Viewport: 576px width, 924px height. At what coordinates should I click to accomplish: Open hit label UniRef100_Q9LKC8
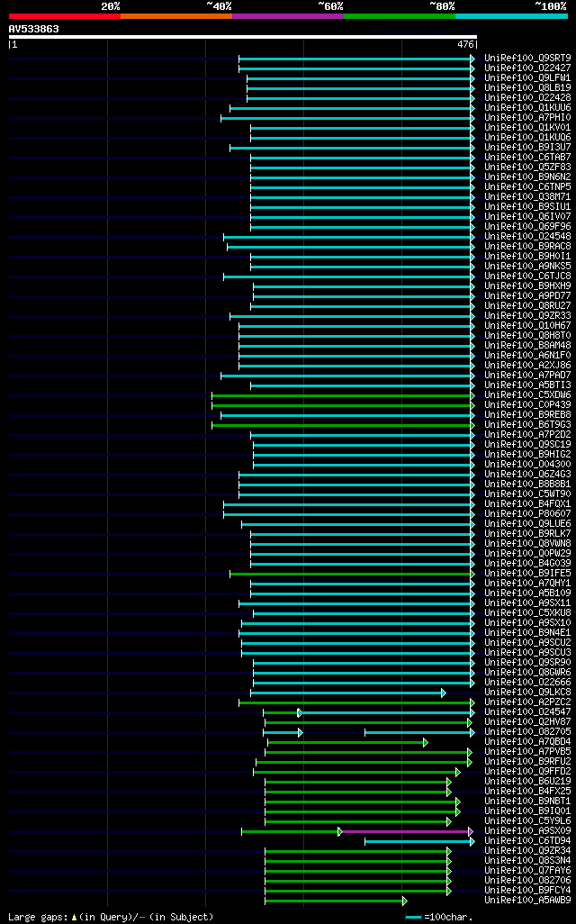pos(527,692)
